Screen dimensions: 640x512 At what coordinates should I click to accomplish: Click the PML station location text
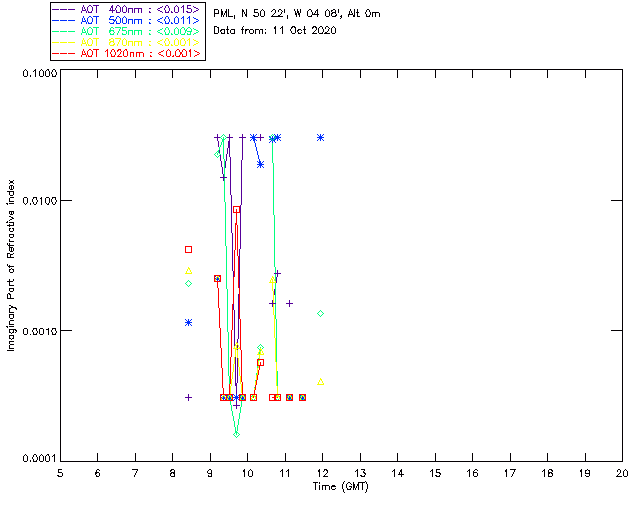pos(297,13)
